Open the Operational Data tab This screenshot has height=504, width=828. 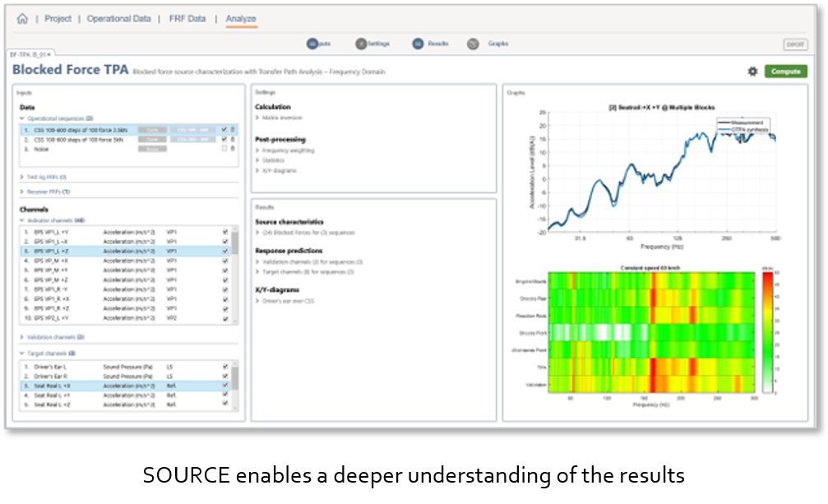coord(118,18)
